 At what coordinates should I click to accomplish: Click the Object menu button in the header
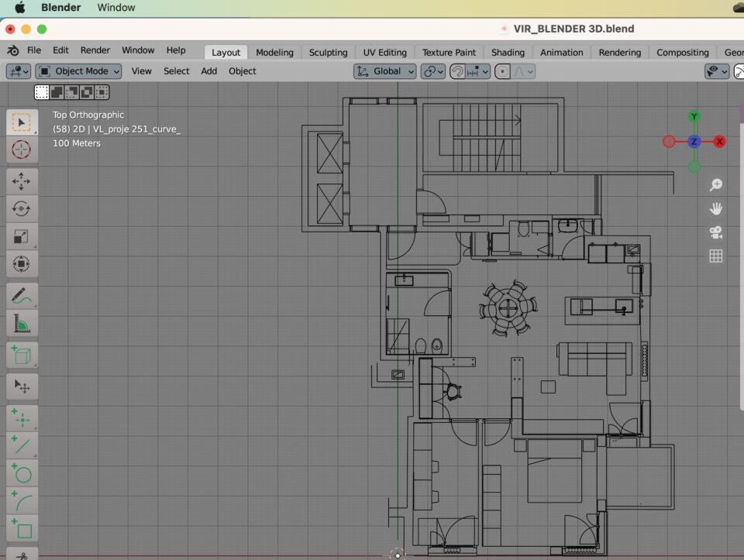click(x=242, y=71)
